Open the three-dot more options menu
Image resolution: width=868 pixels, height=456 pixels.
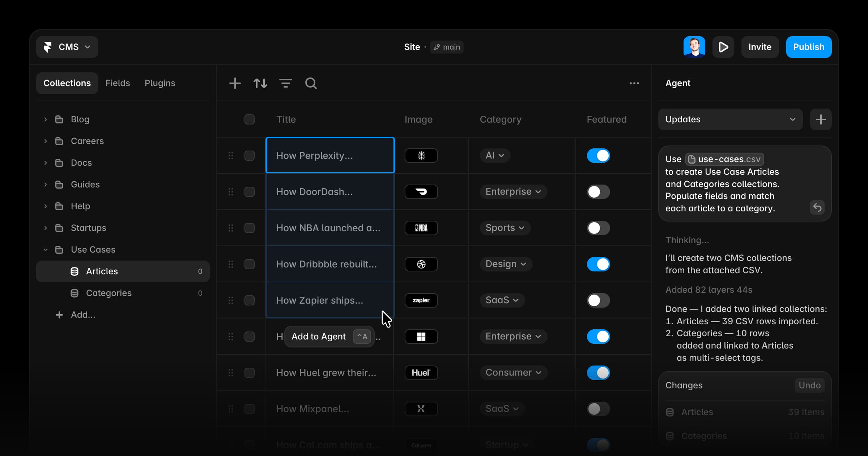(634, 83)
